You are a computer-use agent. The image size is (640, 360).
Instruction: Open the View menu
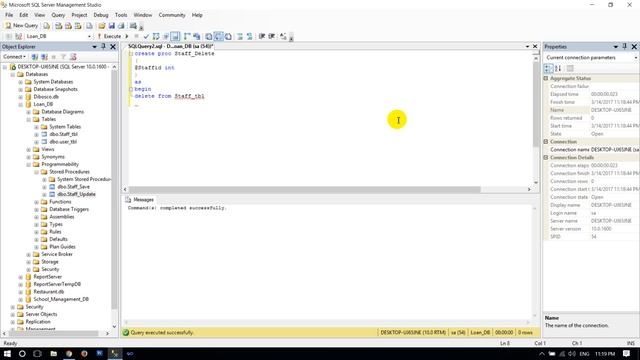tap(40, 15)
